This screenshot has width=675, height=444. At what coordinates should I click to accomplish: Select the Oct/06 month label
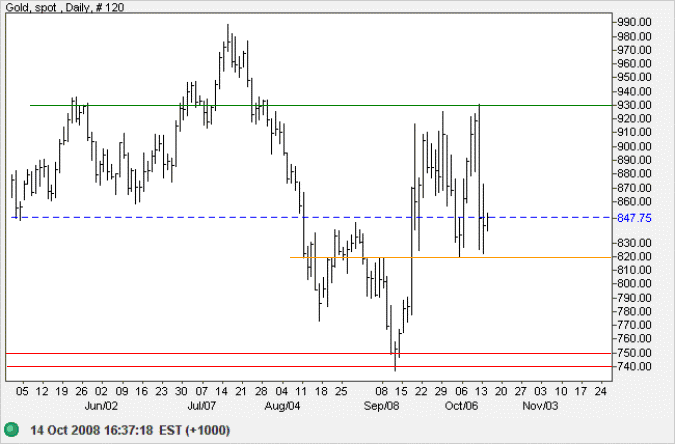pos(461,406)
